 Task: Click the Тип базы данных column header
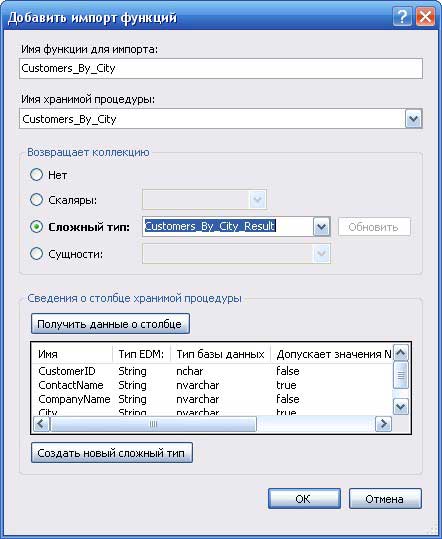click(x=220, y=354)
